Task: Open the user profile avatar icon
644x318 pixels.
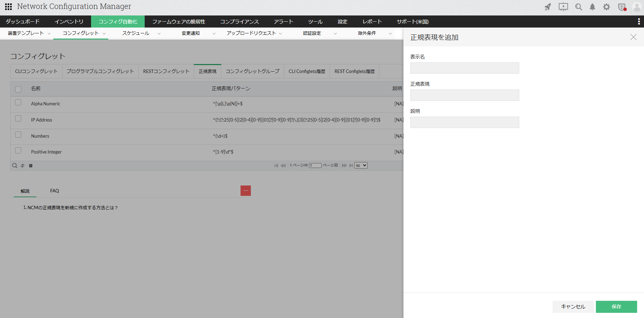Action: point(636,7)
